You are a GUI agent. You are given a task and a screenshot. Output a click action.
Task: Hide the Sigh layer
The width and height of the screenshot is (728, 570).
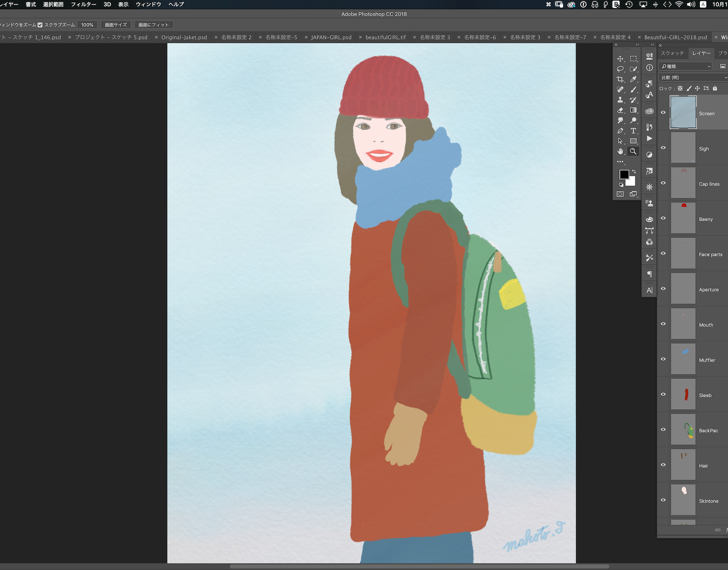tap(663, 148)
